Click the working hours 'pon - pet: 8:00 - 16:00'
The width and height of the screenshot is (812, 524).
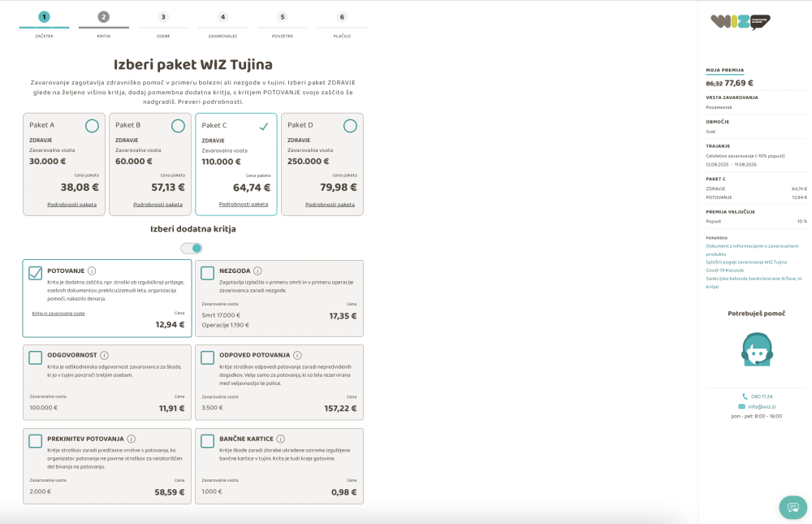pyautogui.click(x=757, y=416)
